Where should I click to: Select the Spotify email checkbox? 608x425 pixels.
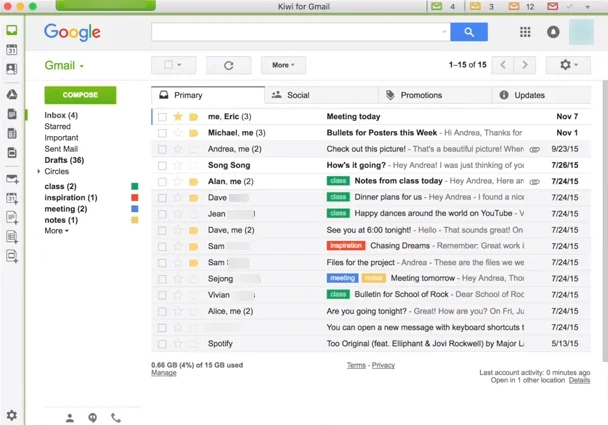[x=162, y=343]
